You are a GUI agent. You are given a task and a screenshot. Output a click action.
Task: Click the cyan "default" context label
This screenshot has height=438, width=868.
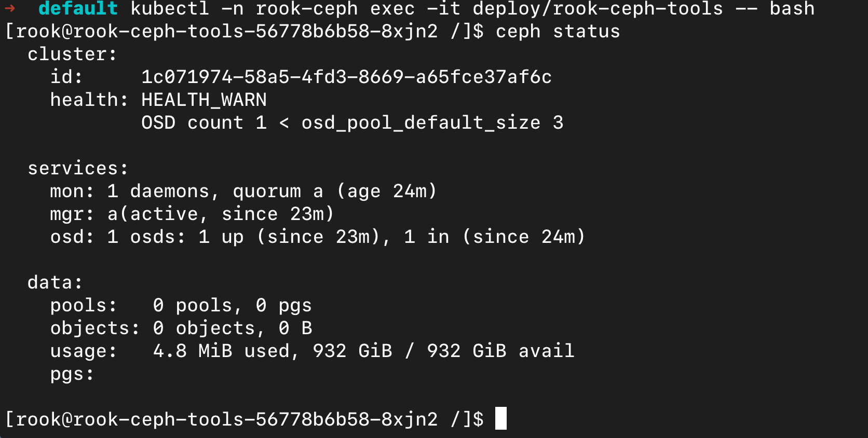click(x=78, y=8)
